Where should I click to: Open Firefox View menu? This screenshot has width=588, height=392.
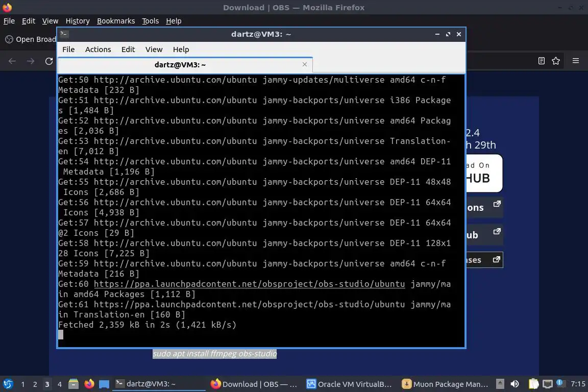(50, 21)
